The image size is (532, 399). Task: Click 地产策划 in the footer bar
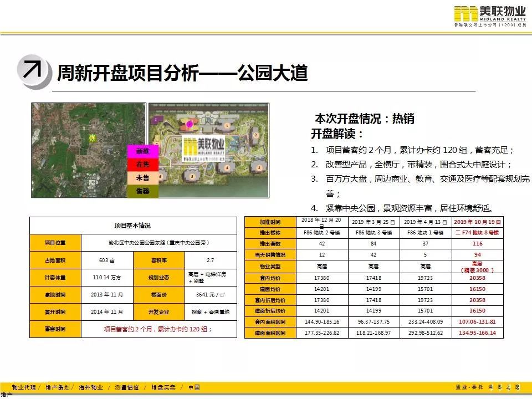pyautogui.click(x=58, y=387)
